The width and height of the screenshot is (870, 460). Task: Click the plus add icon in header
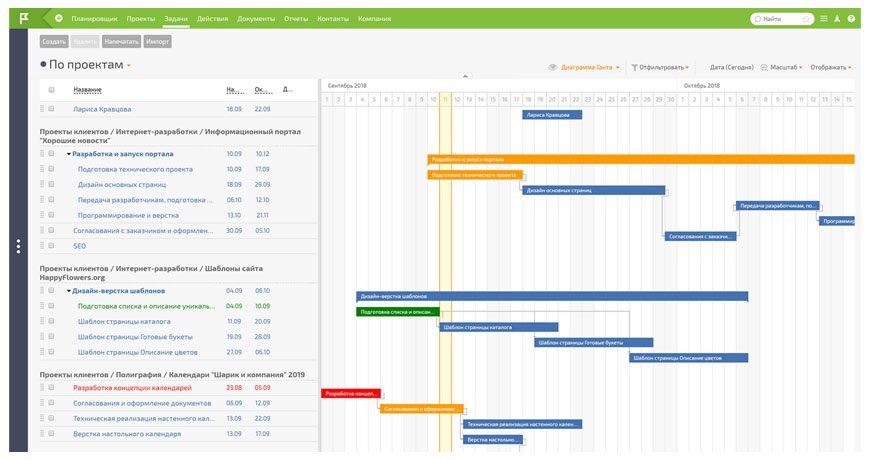coord(59,18)
